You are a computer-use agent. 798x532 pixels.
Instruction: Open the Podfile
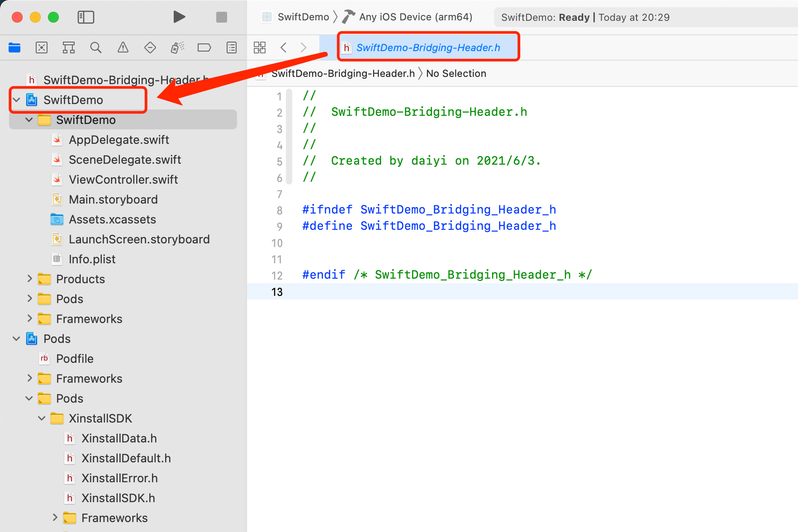coord(75,359)
